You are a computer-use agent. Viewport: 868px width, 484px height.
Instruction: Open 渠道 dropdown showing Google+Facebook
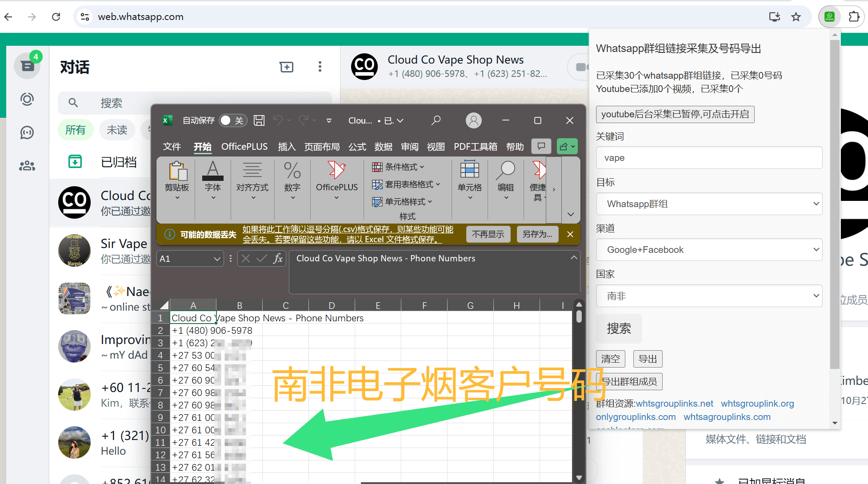[709, 250]
